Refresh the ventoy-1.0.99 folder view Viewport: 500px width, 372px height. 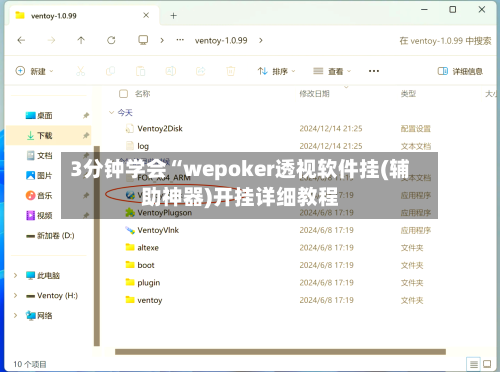[x=111, y=40]
